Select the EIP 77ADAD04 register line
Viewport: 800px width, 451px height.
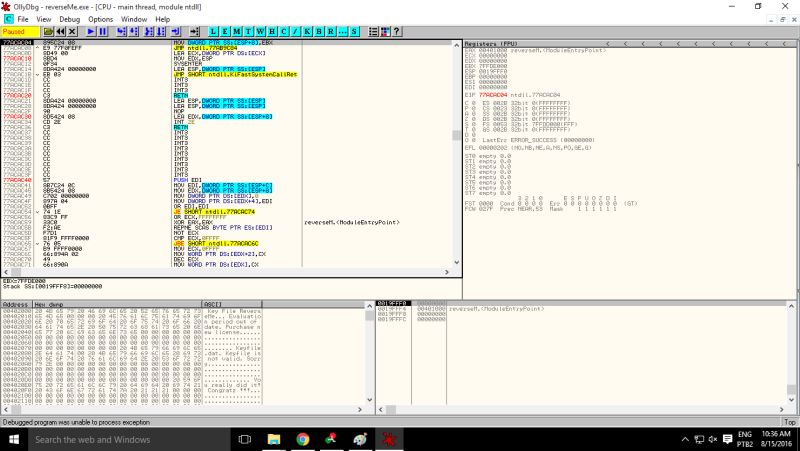click(512, 95)
